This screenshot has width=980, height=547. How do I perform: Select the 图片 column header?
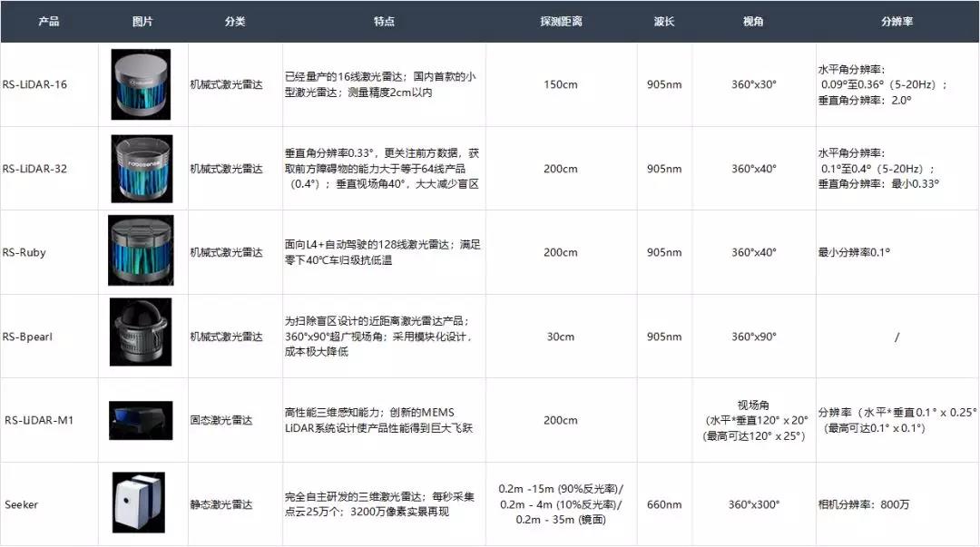(x=142, y=21)
